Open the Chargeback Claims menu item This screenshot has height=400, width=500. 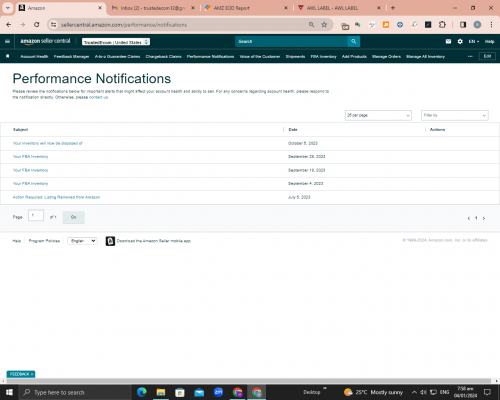click(x=163, y=56)
